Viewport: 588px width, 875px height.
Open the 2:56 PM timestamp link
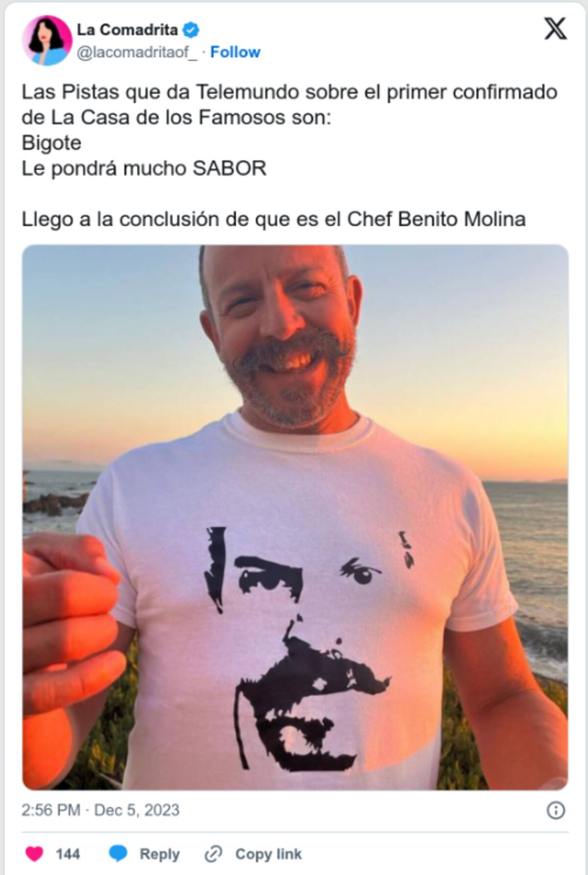[x=100, y=810]
